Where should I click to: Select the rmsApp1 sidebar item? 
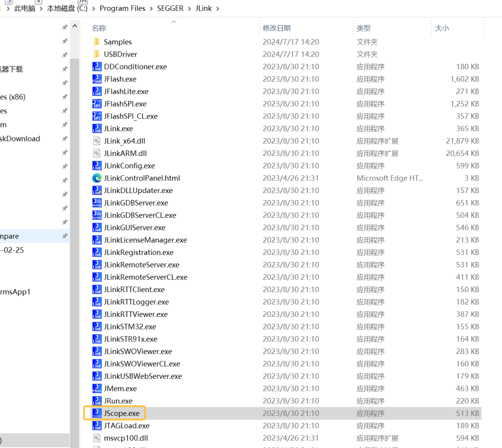pyautogui.click(x=15, y=292)
